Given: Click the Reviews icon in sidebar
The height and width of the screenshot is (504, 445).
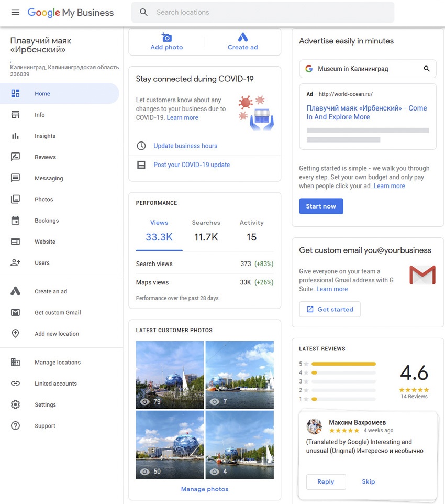Looking at the screenshot, I should coord(15,157).
